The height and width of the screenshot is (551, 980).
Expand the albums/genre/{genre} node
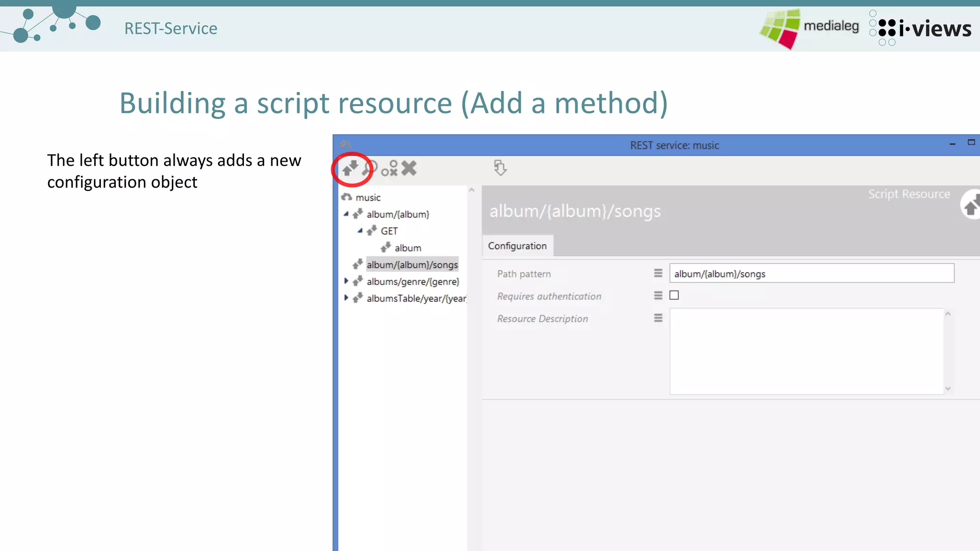pos(346,281)
